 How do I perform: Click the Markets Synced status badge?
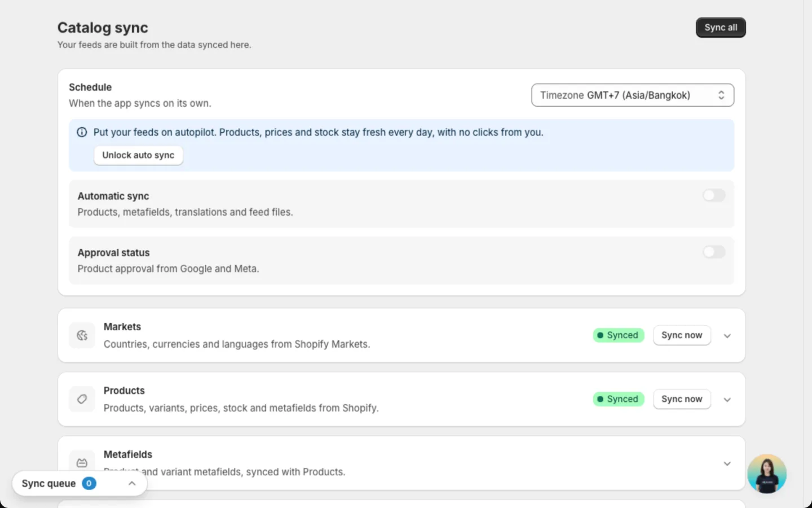(618, 335)
